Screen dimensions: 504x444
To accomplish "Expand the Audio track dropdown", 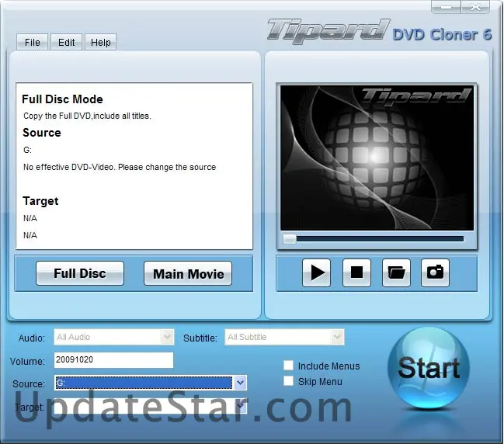I will tap(167, 337).
